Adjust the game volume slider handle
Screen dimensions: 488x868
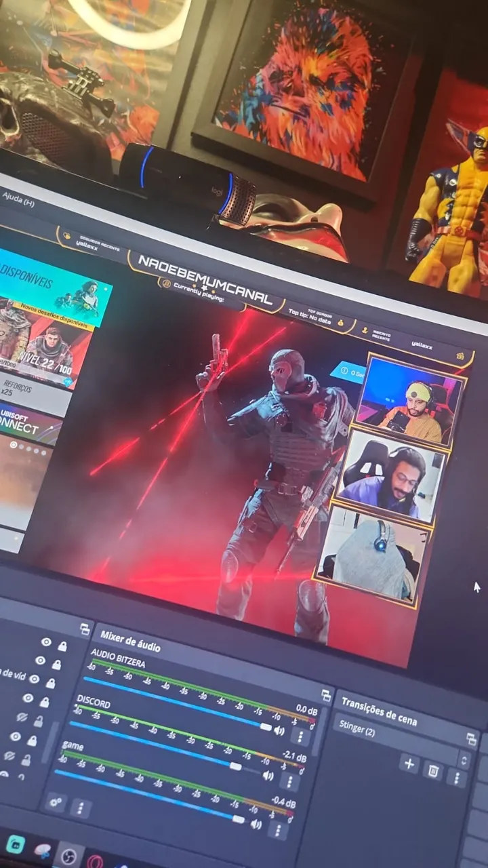[238, 819]
